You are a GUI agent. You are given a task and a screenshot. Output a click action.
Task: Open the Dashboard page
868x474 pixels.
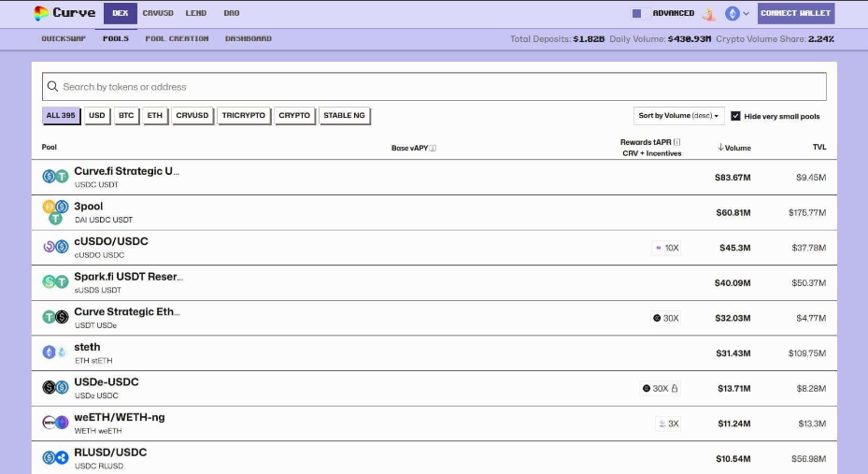click(248, 38)
